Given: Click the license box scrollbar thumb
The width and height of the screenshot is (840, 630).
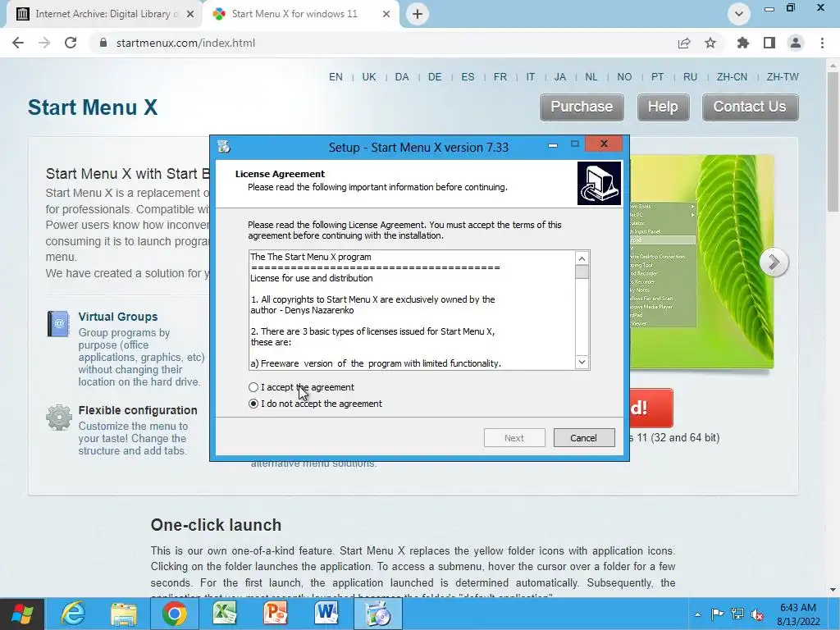Looking at the screenshot, I should [582, 272].
